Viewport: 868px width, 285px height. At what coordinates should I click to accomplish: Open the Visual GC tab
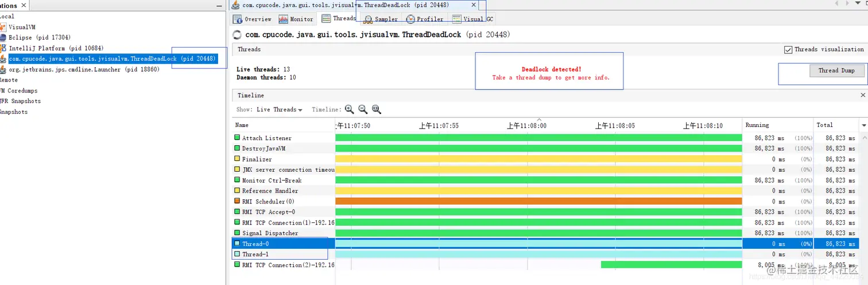click(472, 19)
